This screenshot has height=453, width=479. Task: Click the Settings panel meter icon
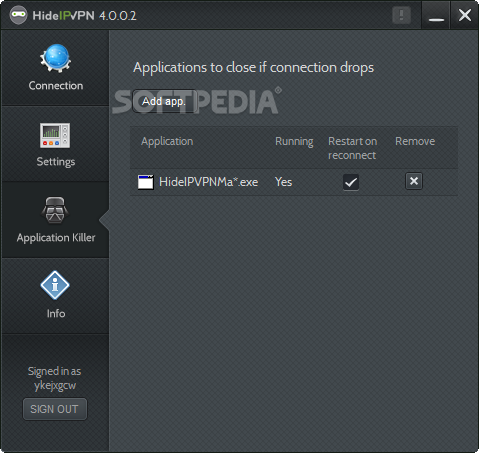[55, 135]
